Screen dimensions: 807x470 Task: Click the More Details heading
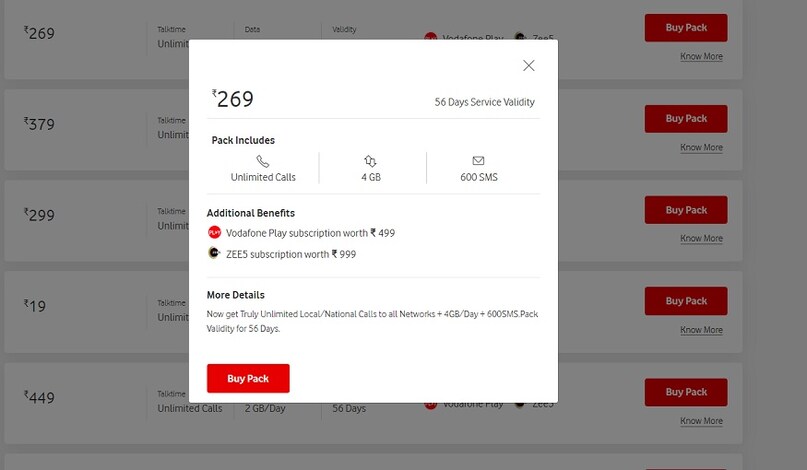[x=236, y=295]
